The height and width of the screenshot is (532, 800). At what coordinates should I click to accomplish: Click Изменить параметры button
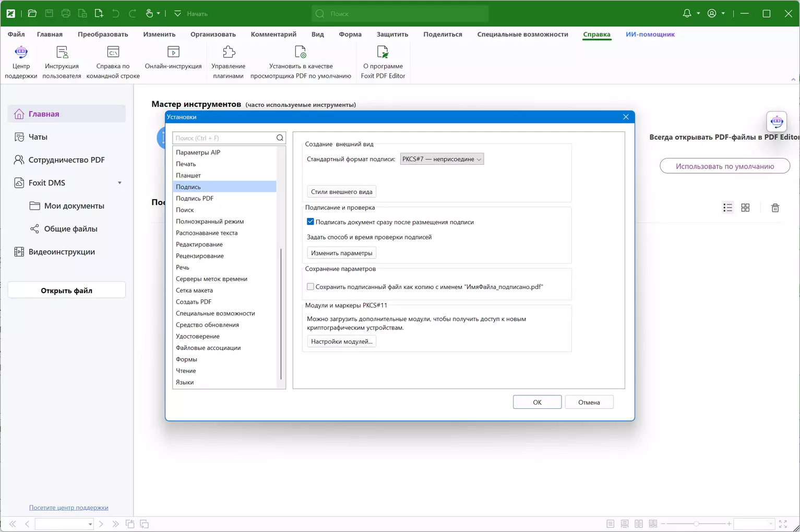pyautogui.click(x=342, y=253)
